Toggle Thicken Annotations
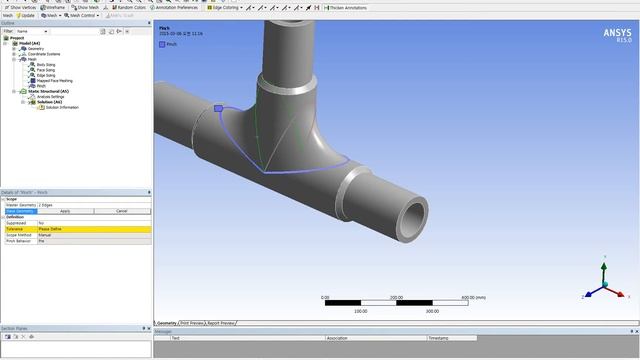The image size is (640, 360). [345, 8]
